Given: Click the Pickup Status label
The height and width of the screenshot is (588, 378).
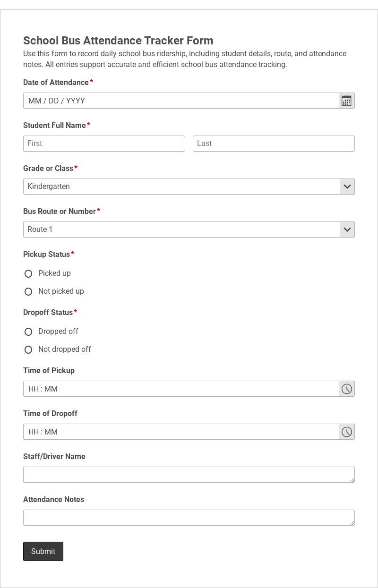Looking at the screenshot, I should pos(46,254).
